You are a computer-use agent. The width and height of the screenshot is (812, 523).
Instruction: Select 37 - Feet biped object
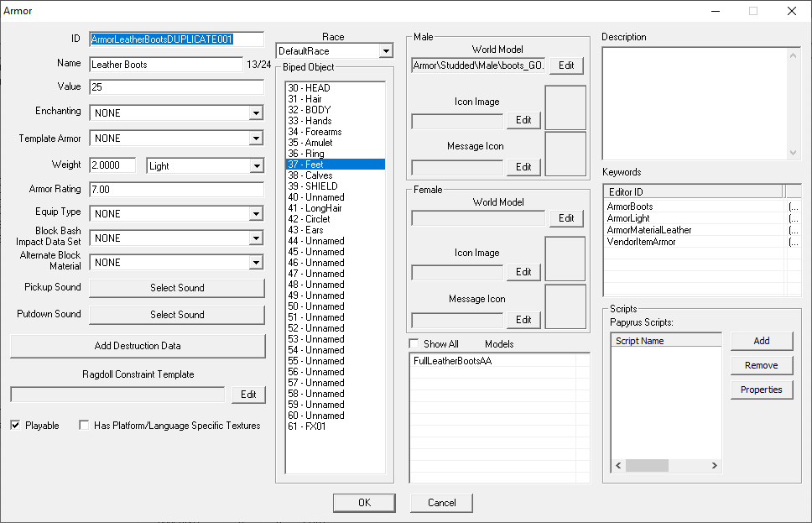[x=335, y=165]
